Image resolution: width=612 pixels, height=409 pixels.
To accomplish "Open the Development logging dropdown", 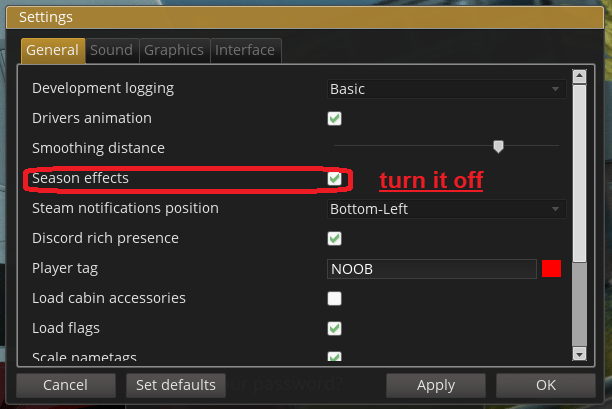I will [x=447, y=88].
